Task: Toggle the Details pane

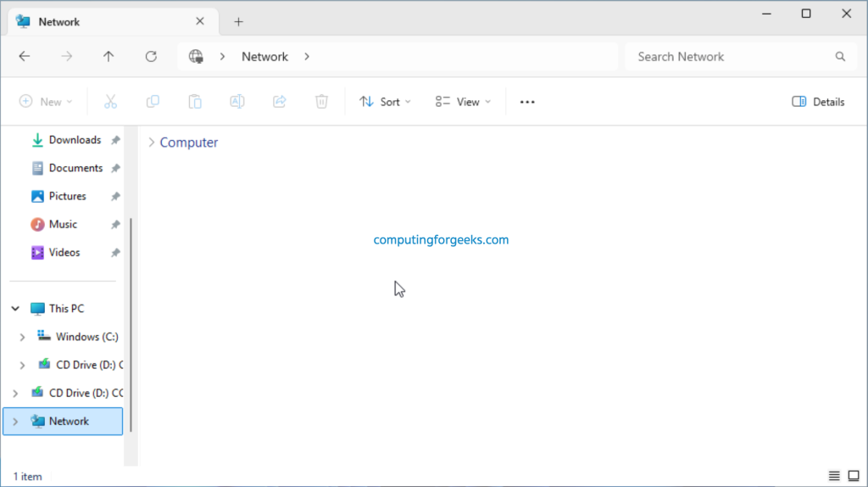Action: point(818,102)
